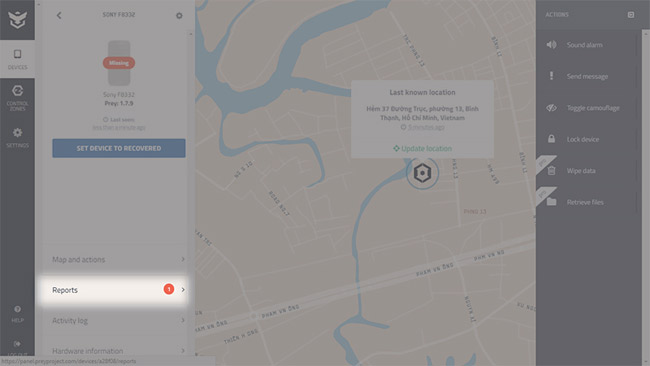Click the Retrieve files folder icon

pyautogui.click(x=551, y=202)
